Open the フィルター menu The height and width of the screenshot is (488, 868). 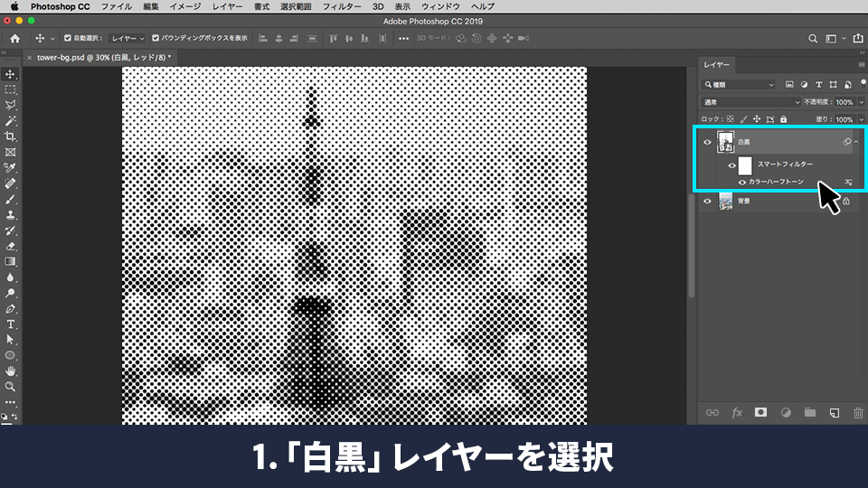pos(342,6)
